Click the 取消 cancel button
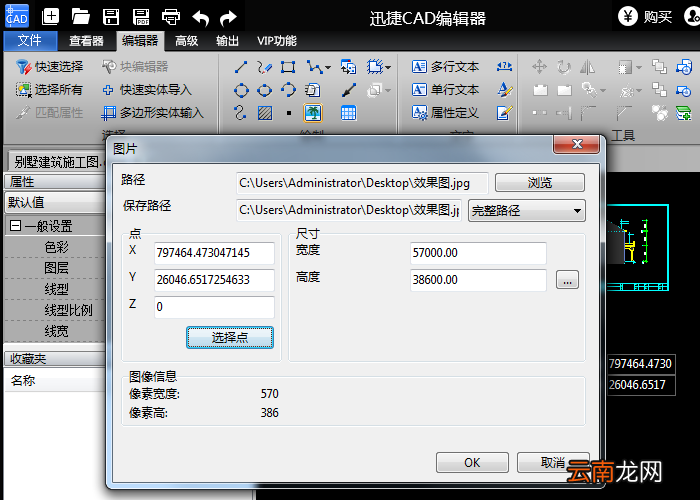 pos(553,462)
